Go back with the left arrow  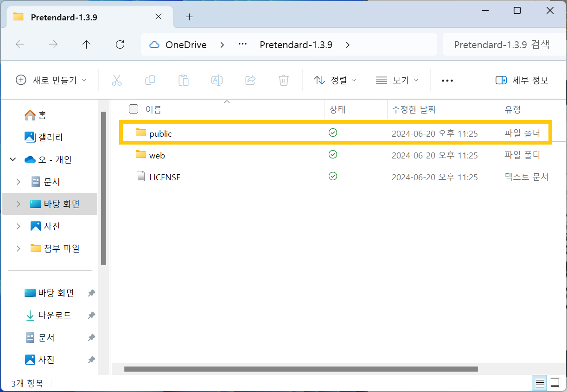20,44
